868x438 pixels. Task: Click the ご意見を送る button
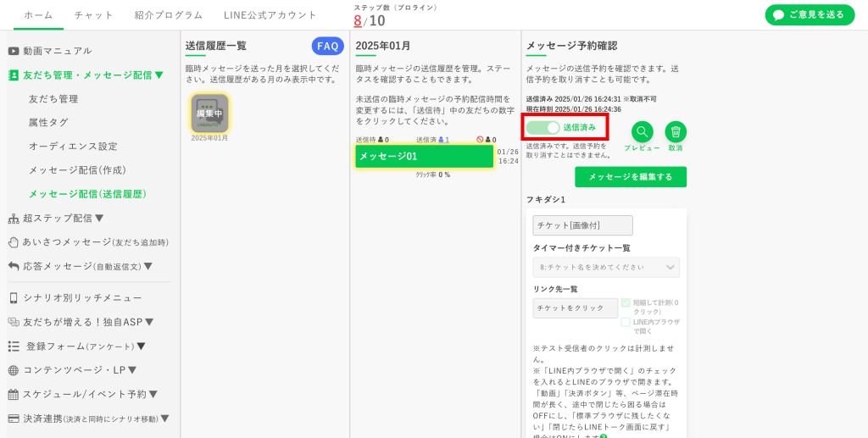(810, 15)
